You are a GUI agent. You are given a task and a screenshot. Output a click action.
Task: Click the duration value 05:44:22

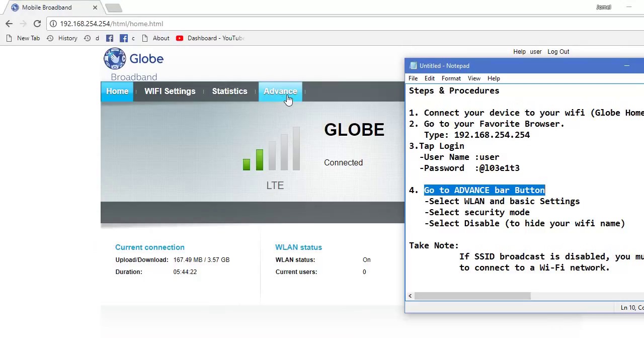(x=185, y=272)
